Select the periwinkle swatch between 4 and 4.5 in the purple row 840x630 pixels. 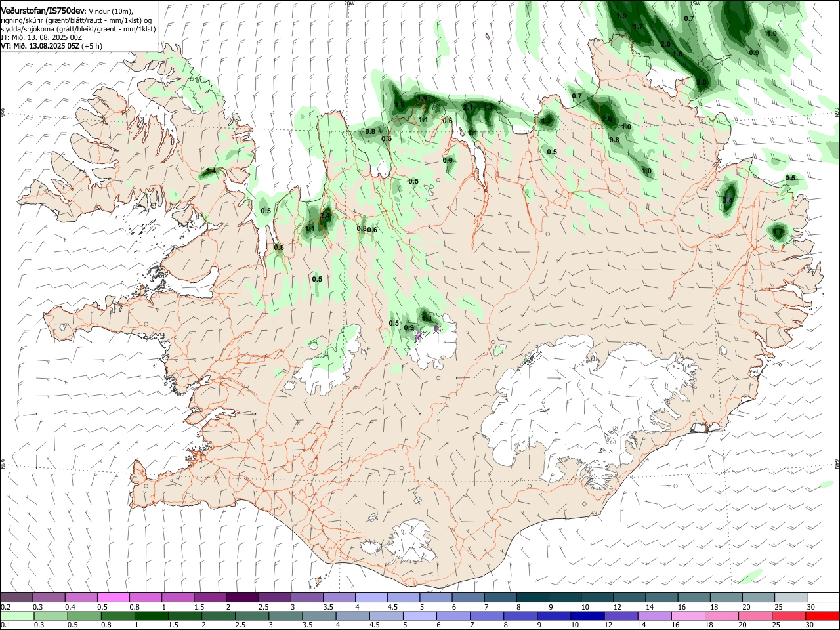(x=371, y=597)
